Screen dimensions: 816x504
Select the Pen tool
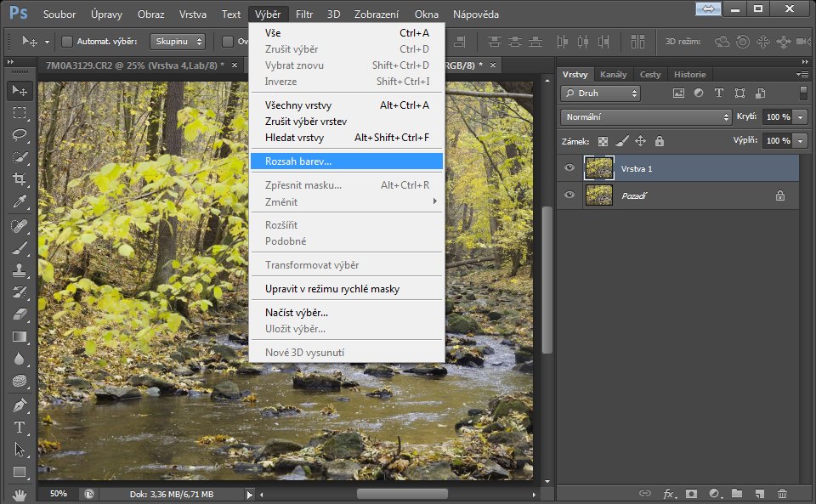(x=20, y=405)
